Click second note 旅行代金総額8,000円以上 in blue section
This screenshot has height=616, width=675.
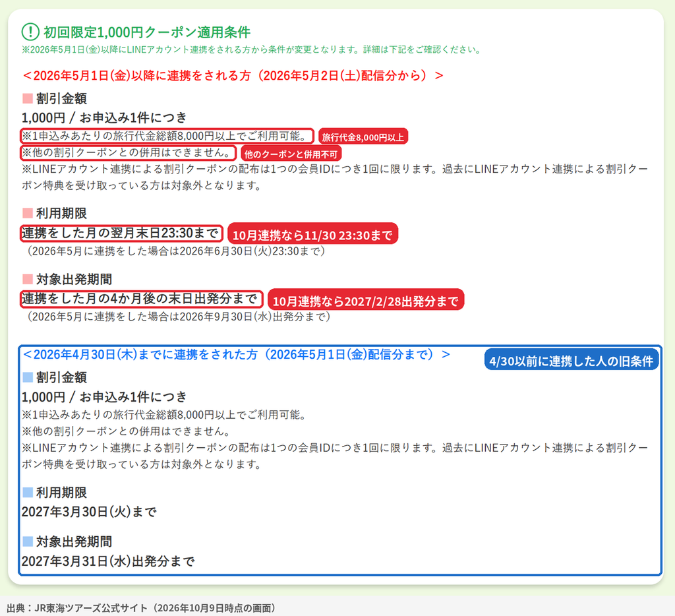[164, 415]
